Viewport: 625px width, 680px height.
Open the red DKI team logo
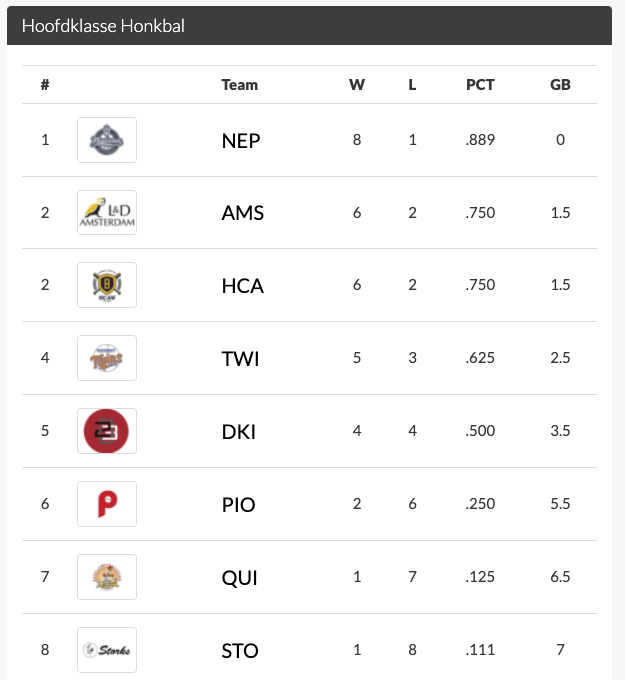click(107, 431)
